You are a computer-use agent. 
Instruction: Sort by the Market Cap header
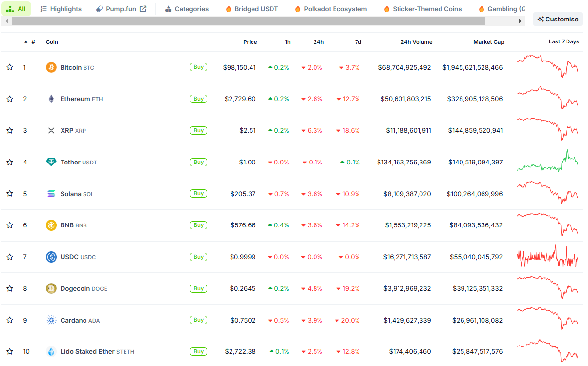point(488,42)
